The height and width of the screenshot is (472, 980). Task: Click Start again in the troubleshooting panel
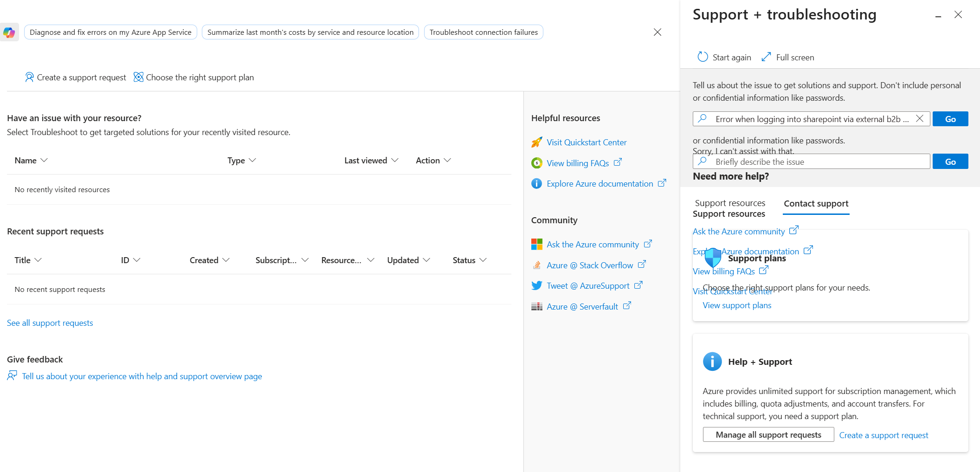click(724, 57)
